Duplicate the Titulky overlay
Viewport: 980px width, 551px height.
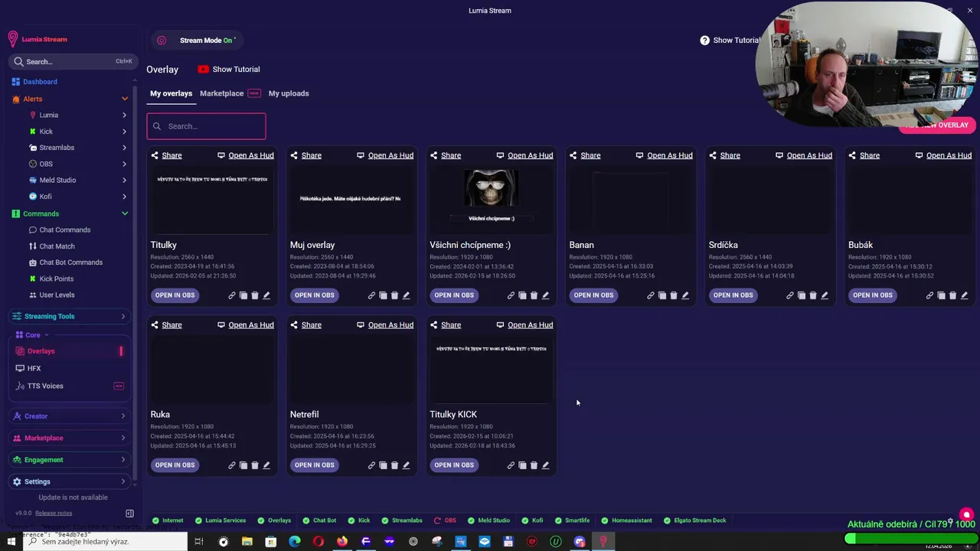pyautogui.click(x=243, y=295)
